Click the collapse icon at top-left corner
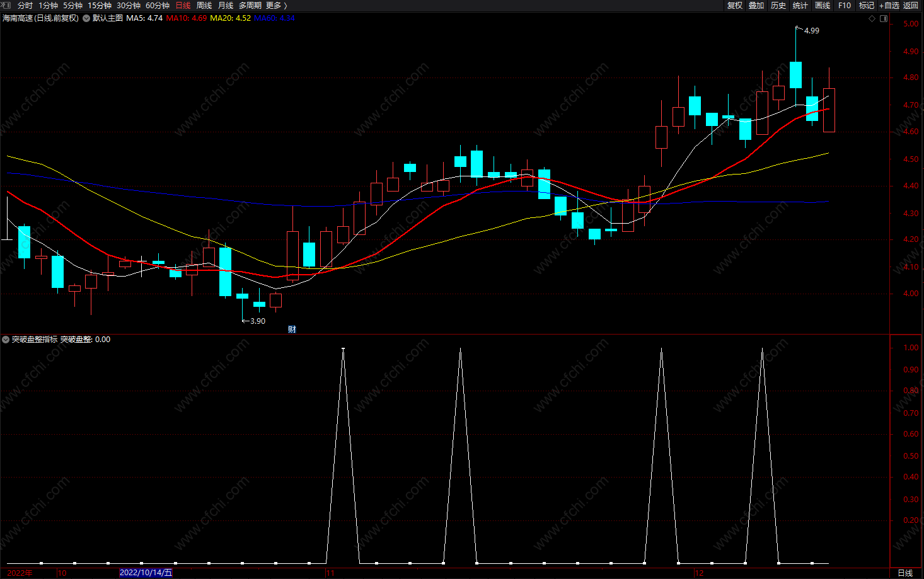 coord(6,5)
